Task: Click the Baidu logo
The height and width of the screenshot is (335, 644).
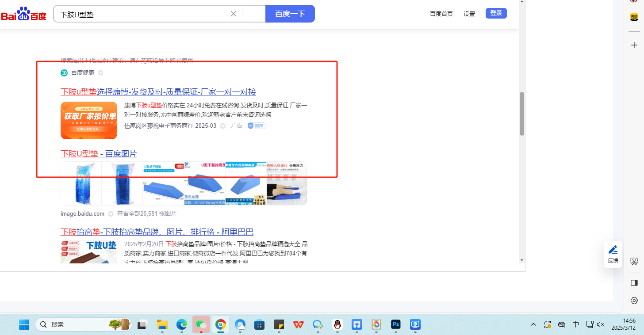Action: click(x=23, y=14)
